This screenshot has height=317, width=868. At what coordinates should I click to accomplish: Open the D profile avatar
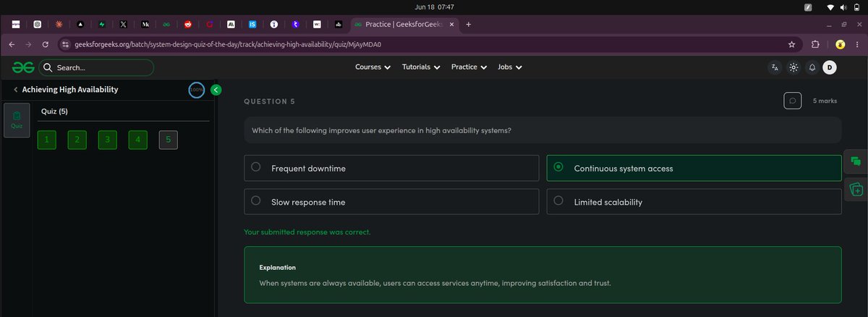830,67
